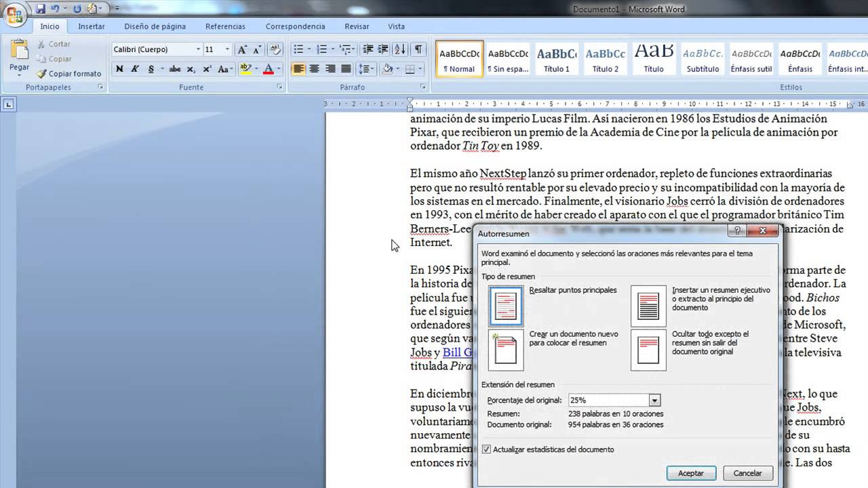Image resolution: width=868 pixels, height=488 pixels.
Task: Open Fuente dialog launcher
Action: pos(279,87)
